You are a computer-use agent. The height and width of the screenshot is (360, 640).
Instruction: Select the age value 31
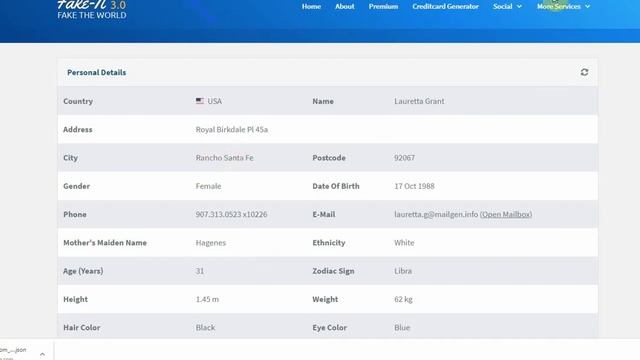[200, 271]
